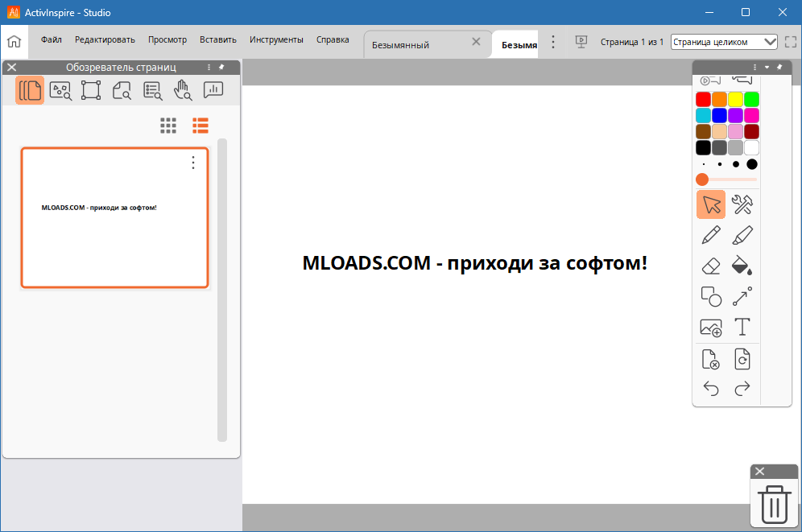The image size is (802, 532).
Task: Choose the smallest pen width dot
Action: click(x=704, y=164)
